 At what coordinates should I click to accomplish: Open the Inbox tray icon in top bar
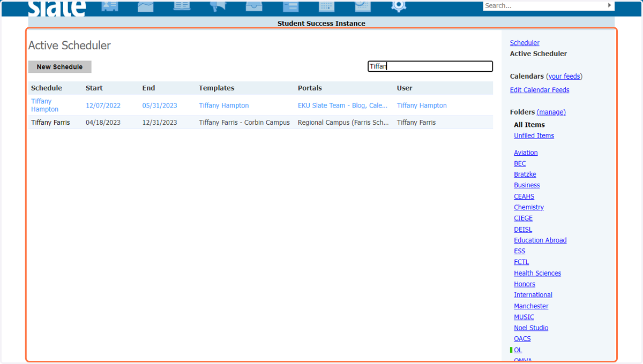point(254,5)
